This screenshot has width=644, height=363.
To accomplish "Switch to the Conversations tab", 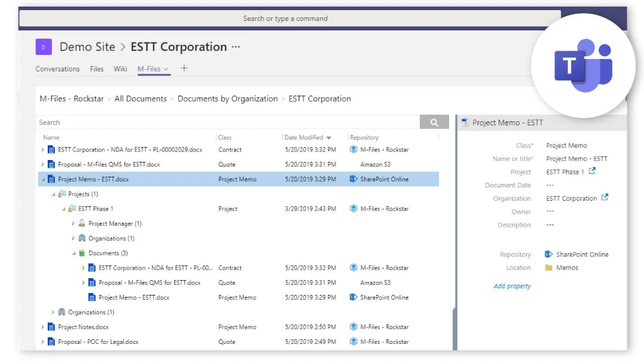I will coord(57,69).
